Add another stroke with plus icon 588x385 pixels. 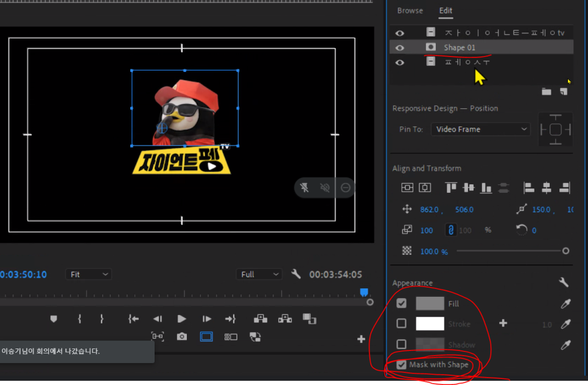(x=503, y=323)
